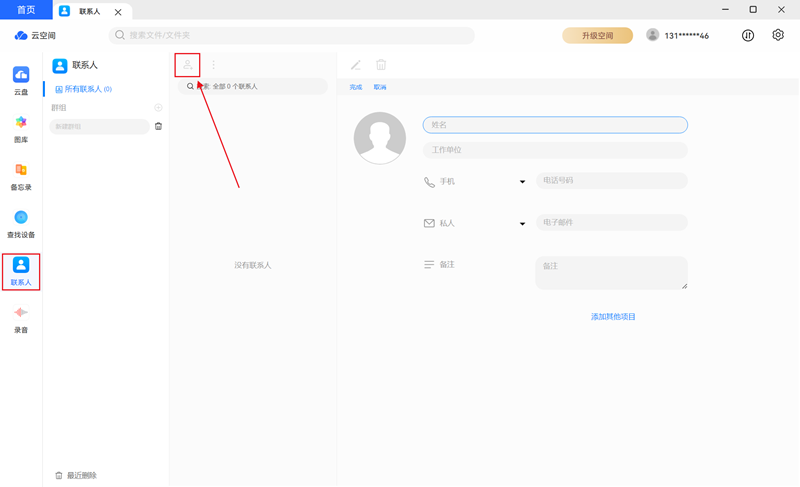
Task: Select 所有联系人 (0) list item
Action: click(x=83, y=89)
